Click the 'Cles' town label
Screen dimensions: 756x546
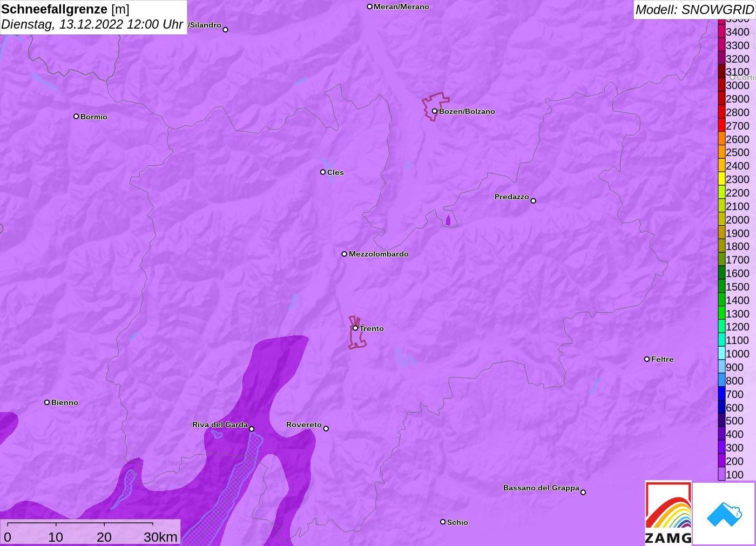coord(335,172)
